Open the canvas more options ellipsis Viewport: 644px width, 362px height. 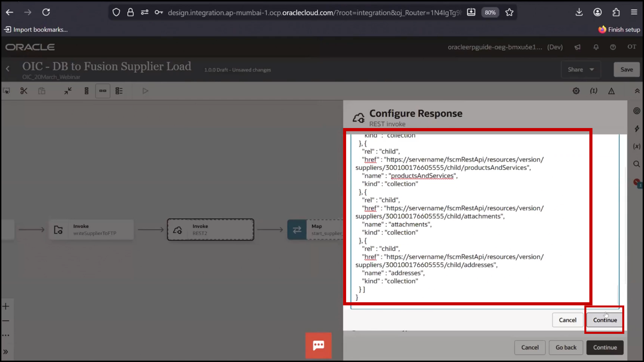(6, 335)
